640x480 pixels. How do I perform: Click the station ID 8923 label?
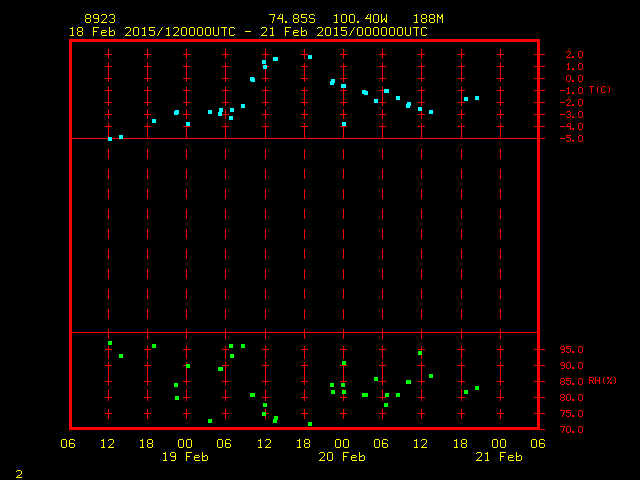[99, 19]
